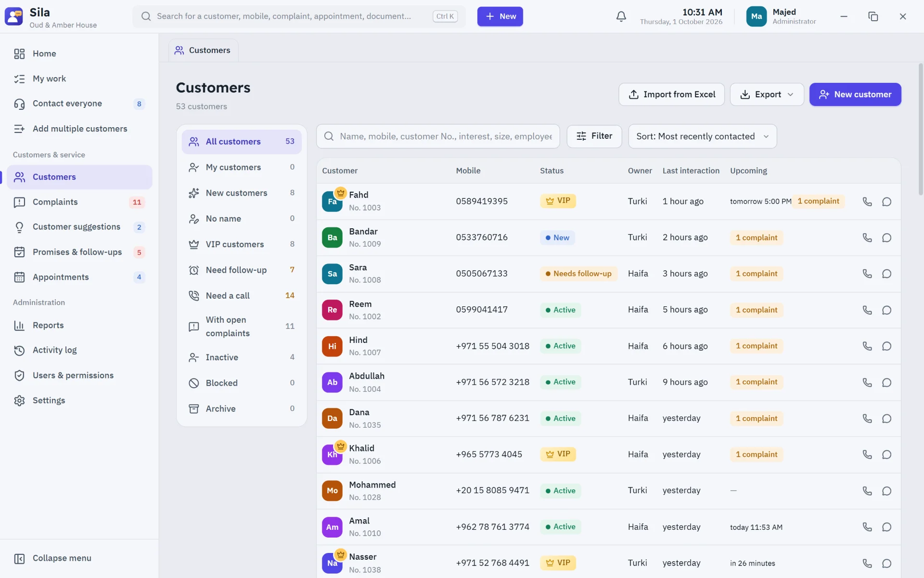Call Mohammed using the phone icon
This screenshot has width=924, height=578.
[x=867, y=490]
